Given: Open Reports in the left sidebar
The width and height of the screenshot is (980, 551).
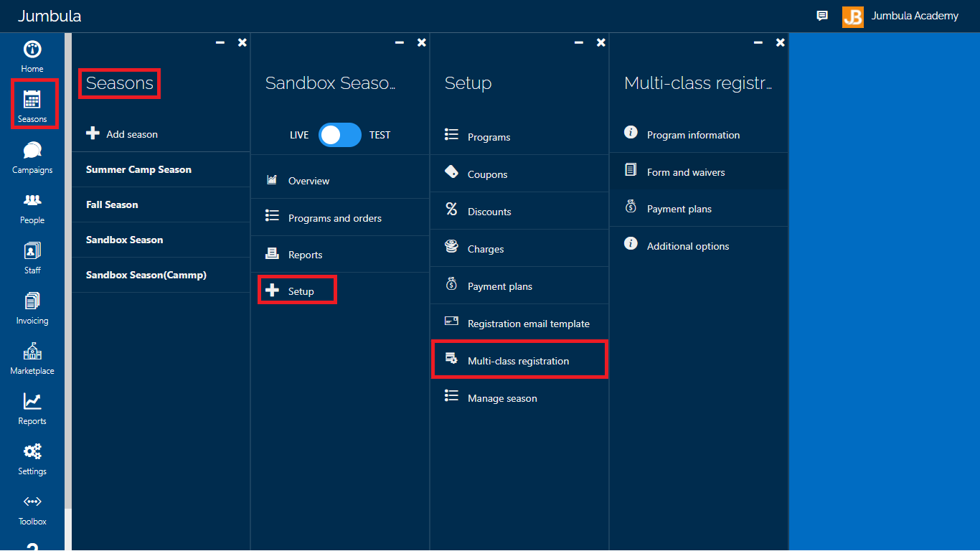Looking at the screenshot, I should pyautogui.click(x=32, y=409).
